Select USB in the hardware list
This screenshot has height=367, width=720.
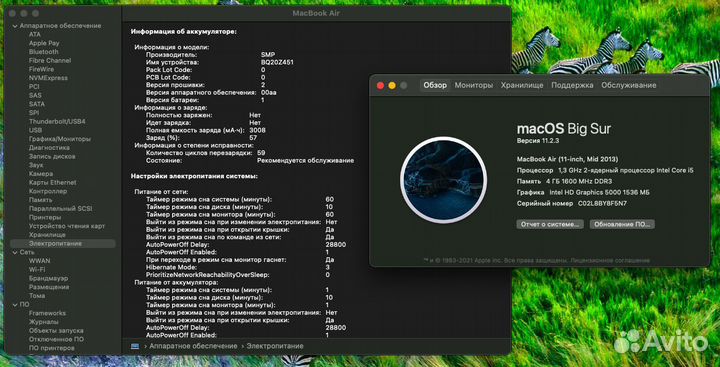click(35, 130)
